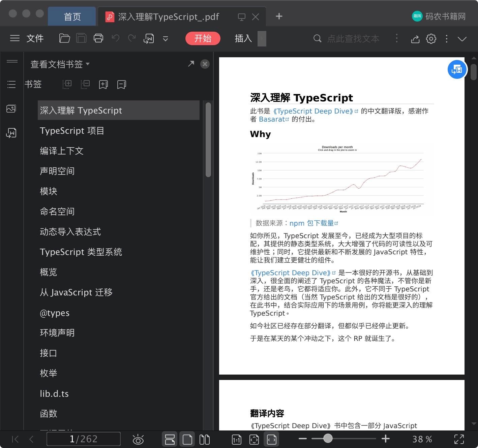Show the thumbnails sidebar icon
Screen dimensions: 478x448
(11, 109)
